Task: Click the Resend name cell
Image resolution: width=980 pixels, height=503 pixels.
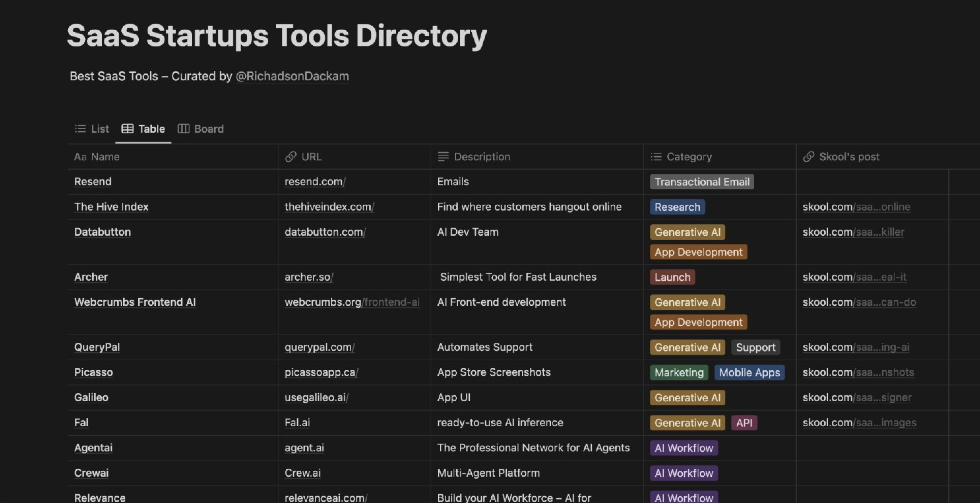Action: click(x=93, y=181)
